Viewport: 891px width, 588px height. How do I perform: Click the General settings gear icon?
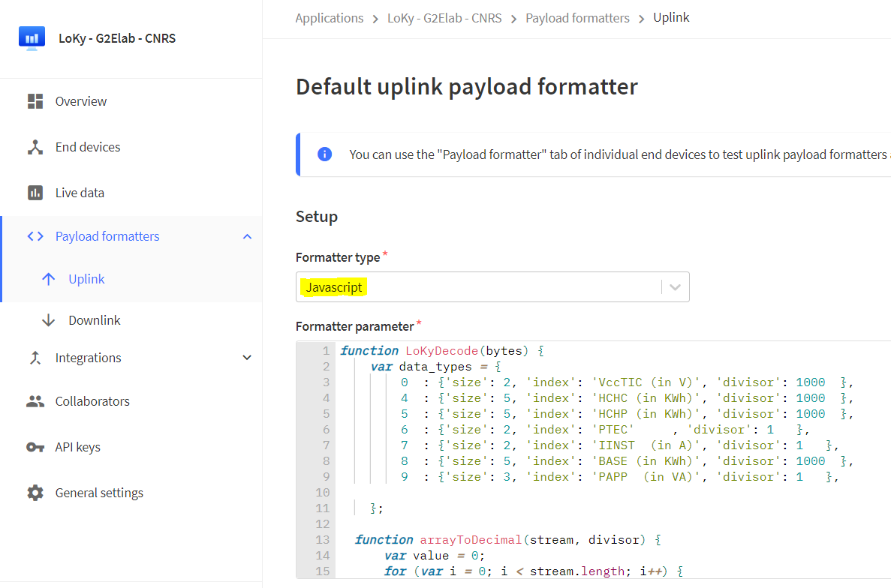tap(35, 493)
